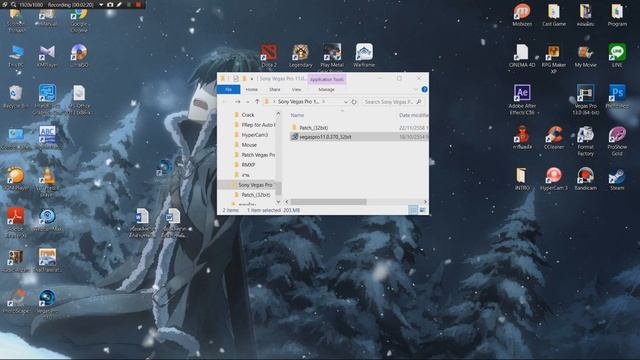640x360 pixels.
Task: Open the Cast Game folder
Action: [x=554, y=15]
